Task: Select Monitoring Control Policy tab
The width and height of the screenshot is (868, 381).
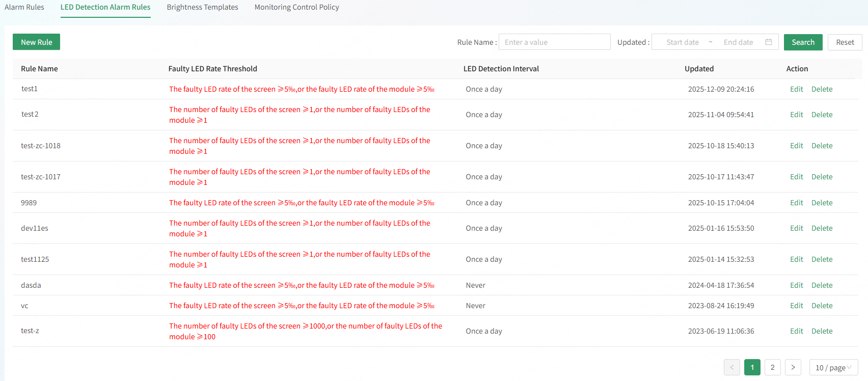Action: [x=296, y=7]
